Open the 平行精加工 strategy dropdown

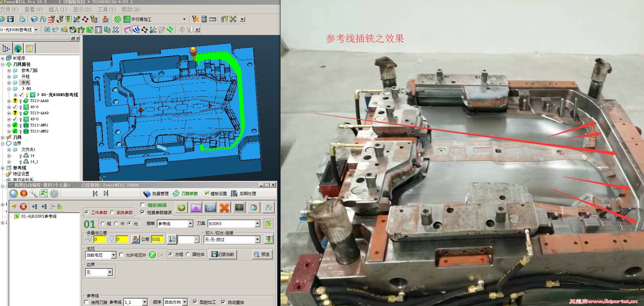184,19
